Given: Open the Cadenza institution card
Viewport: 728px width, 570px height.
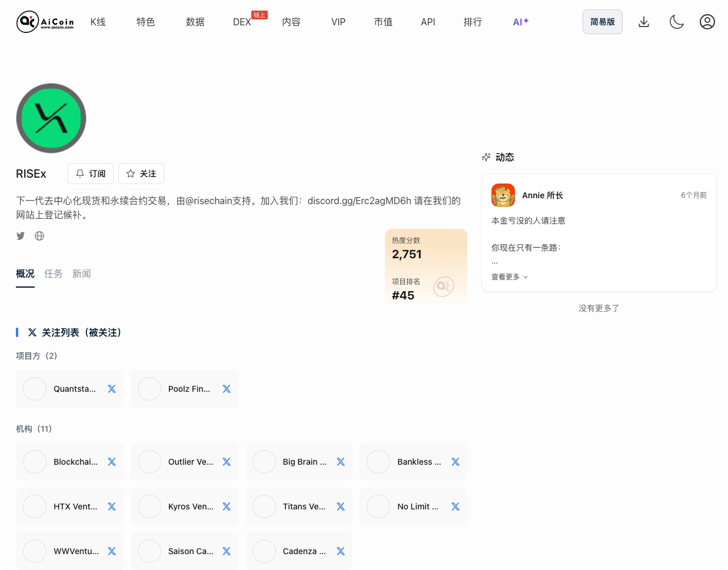Looking at the screenshot, I should tap(299, 551).
